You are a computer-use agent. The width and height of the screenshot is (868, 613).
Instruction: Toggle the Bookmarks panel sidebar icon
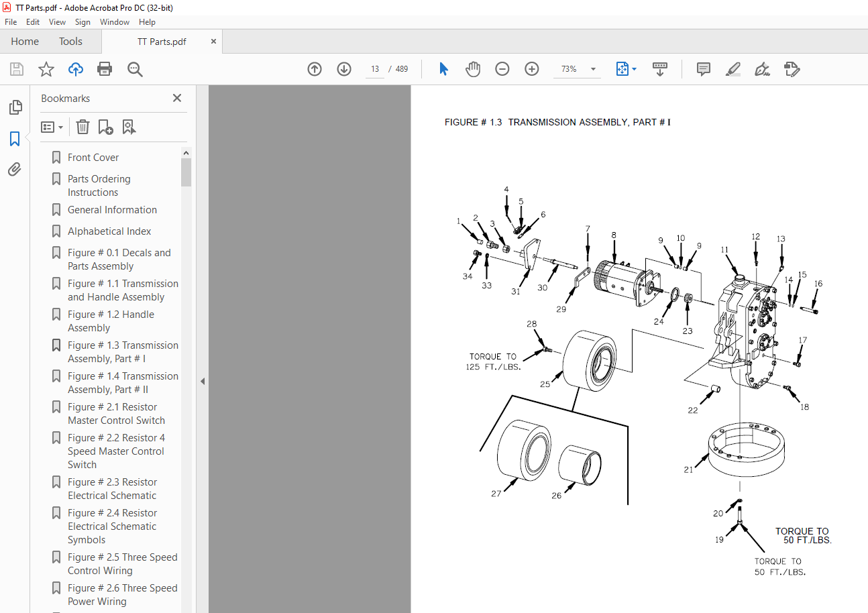click(x=15, y=139)
